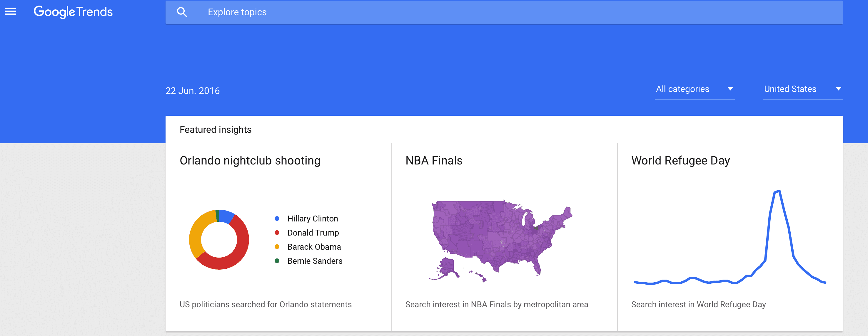Select the Donald Trump legend label
The image size is (868, 336).
313,233
